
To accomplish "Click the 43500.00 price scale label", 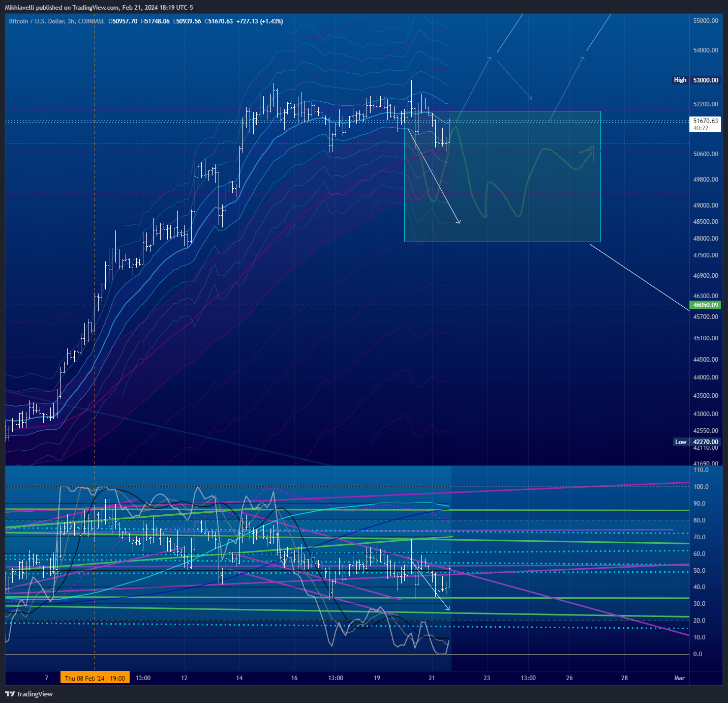I will (706, 396).
